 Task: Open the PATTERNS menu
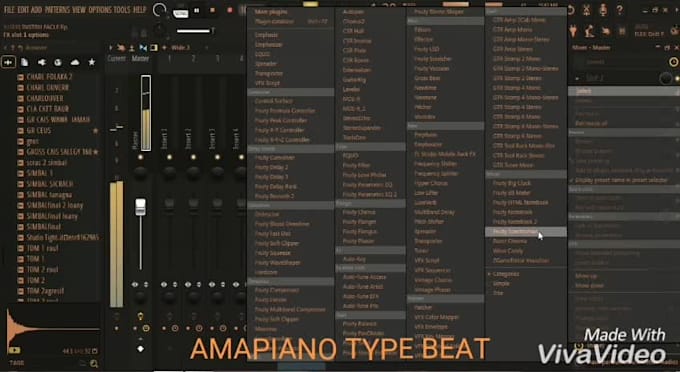[x=57, y=10]
